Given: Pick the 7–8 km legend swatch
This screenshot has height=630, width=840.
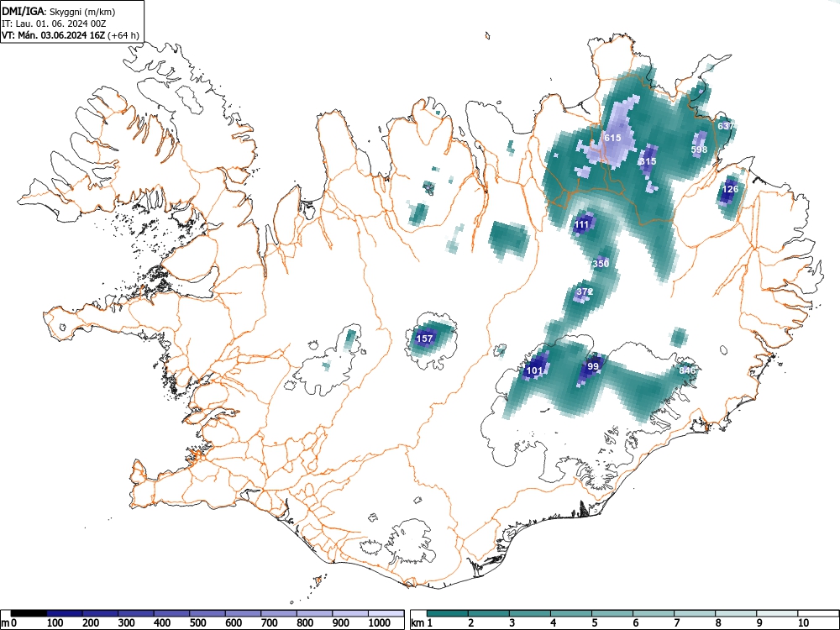Looking at the screenshot, I should tap(695, 613).
